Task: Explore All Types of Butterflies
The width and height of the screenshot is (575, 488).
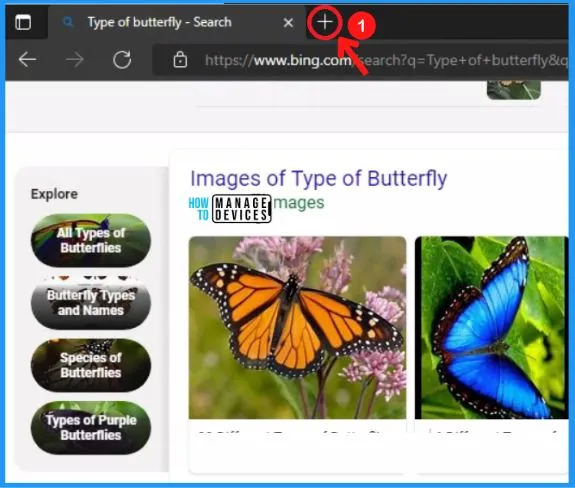Action: point(91,240)
